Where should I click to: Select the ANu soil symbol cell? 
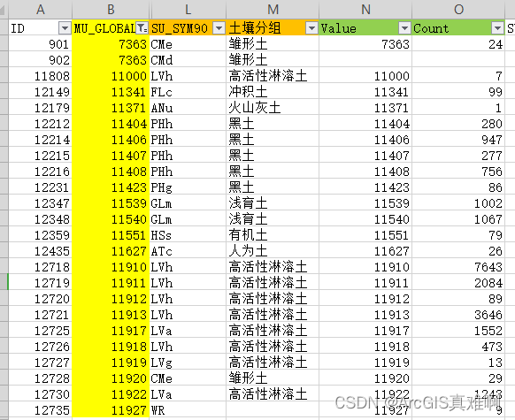188,108
